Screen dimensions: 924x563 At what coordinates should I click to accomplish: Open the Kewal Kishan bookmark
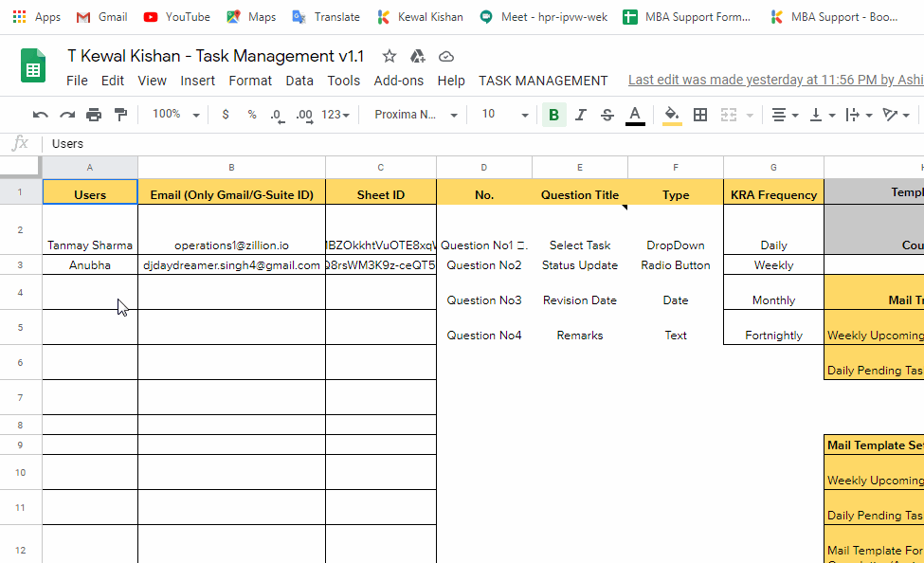(x=420, y=17)
